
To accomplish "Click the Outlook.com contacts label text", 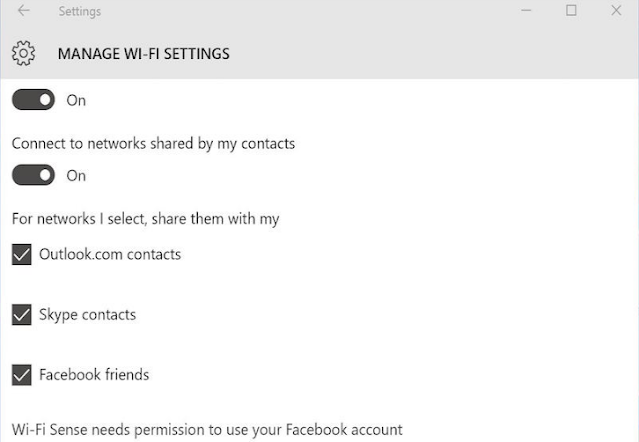I will [x=110, y=254].
